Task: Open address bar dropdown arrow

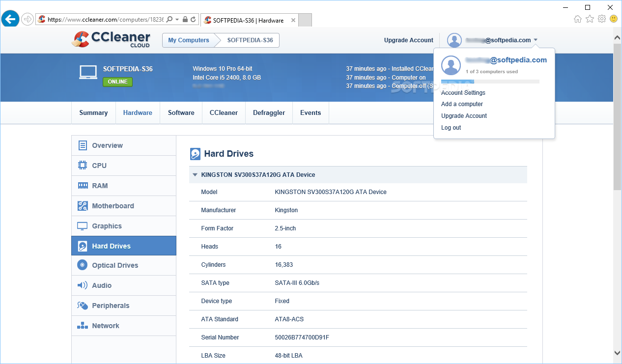Action: coord(177,20)
